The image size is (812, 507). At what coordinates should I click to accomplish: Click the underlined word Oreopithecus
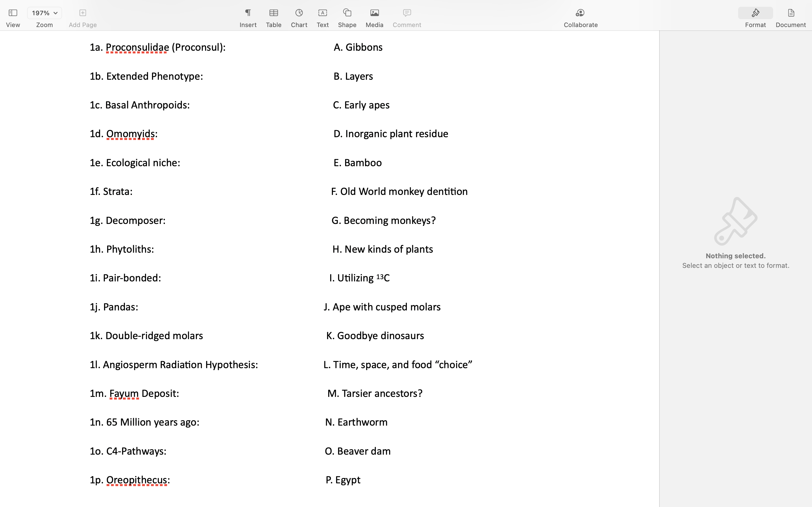coord(136,480)
